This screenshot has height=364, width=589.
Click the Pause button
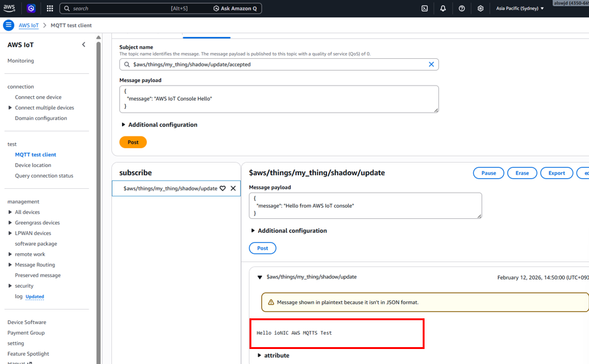click(x=488, y=173)
